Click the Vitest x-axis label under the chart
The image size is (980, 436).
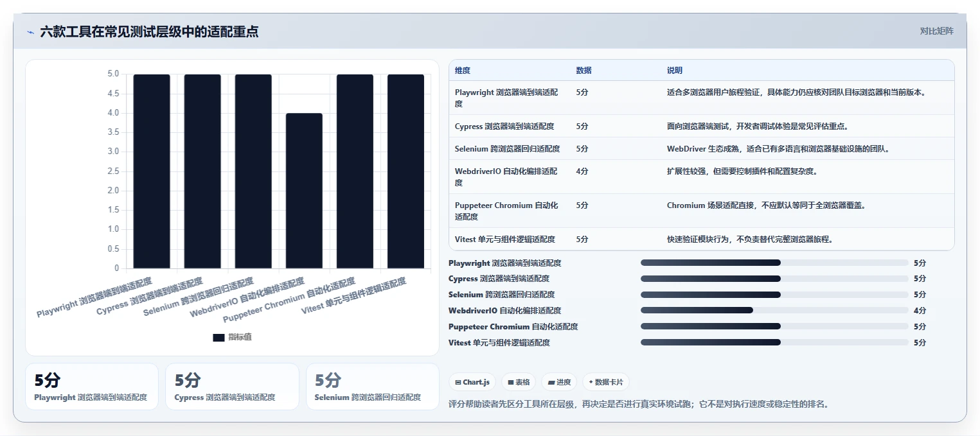pyautogui.click(x=353, y=296)
